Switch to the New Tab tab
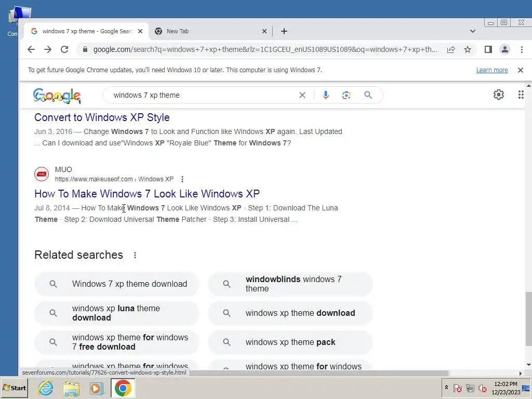Viewport: 532px width, 399px height. click(x=210, y=31)
